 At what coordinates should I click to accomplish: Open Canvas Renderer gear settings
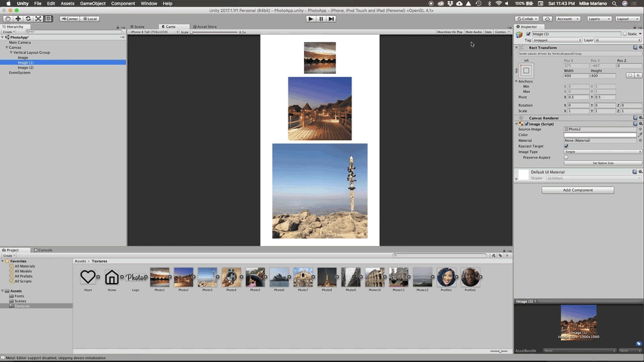(640, 118)
